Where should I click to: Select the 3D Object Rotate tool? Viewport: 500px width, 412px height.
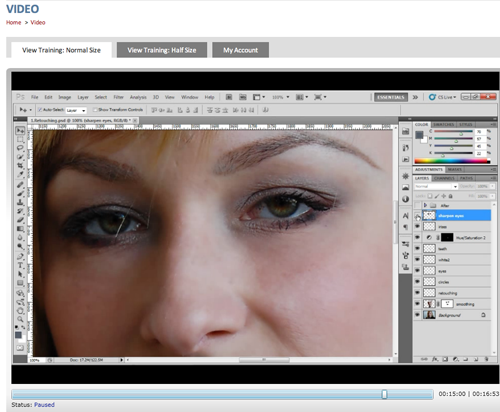click(20, 293)
